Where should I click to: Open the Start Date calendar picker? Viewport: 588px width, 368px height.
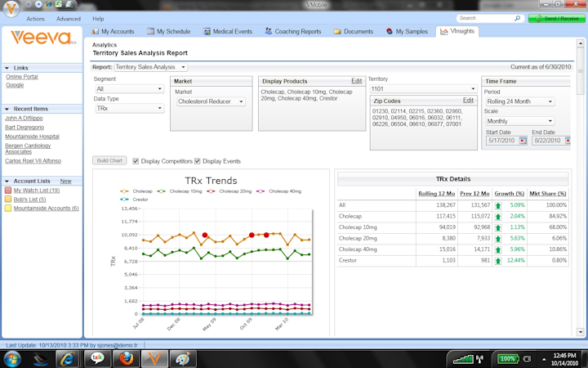pos(523,141)
